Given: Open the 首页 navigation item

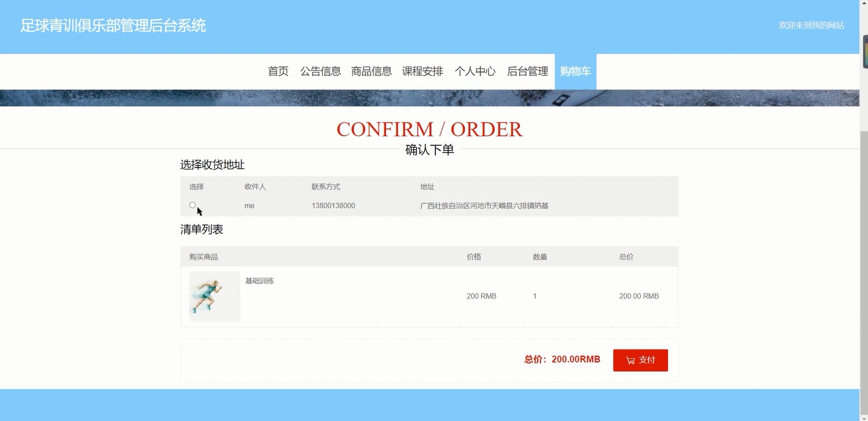Looking at the screenshot, I should (x=279, y=71).
